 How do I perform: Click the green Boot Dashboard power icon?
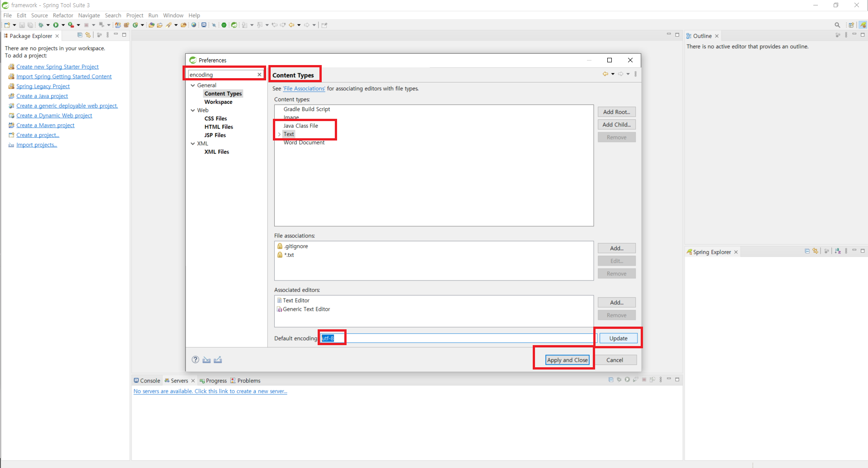(224, 25)
